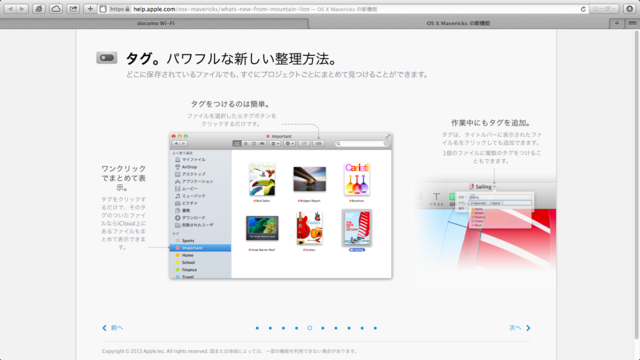Reload the page with the refresh icon
The image size is (640, 360).
coord(583,9)
